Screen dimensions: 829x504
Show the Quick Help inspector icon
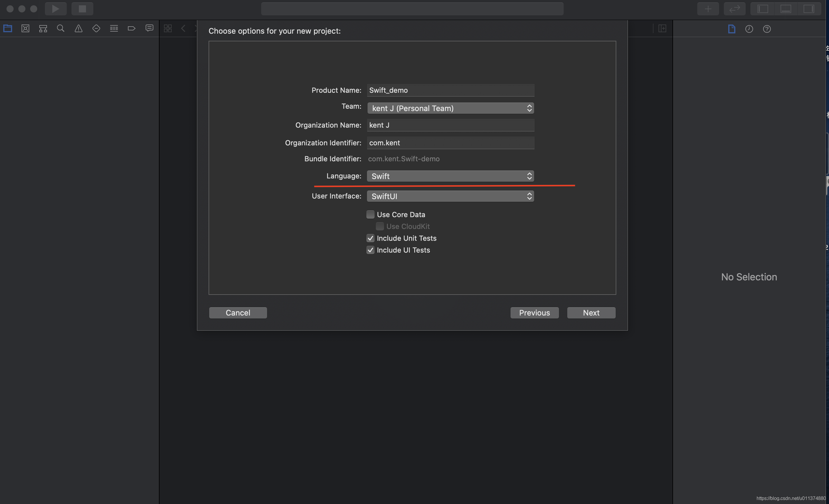pos(767,29)
